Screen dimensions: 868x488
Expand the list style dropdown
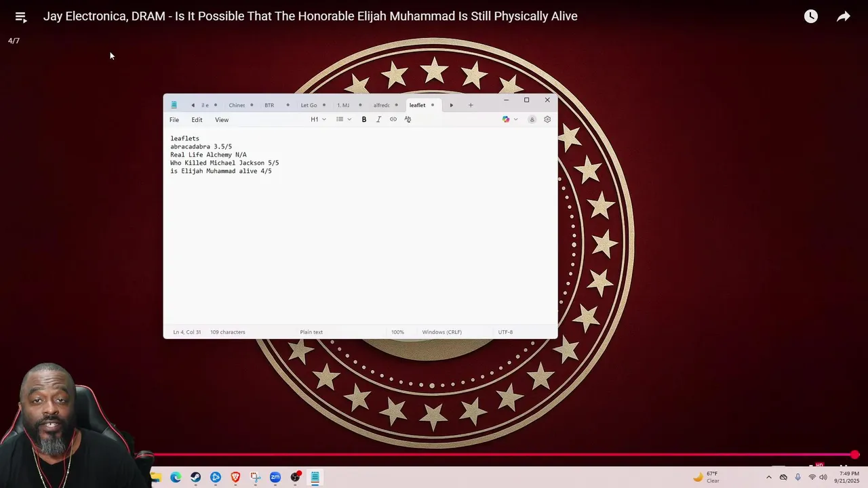point(344,119)
